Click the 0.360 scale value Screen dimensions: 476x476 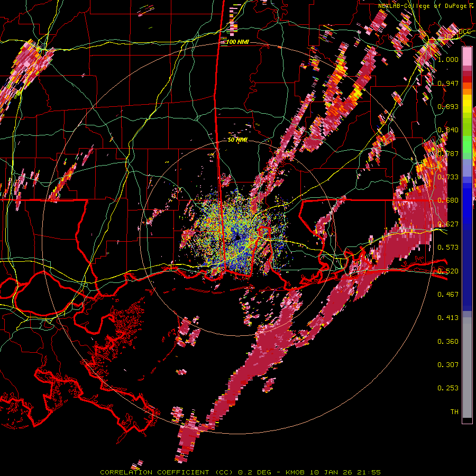click(448, 342)
